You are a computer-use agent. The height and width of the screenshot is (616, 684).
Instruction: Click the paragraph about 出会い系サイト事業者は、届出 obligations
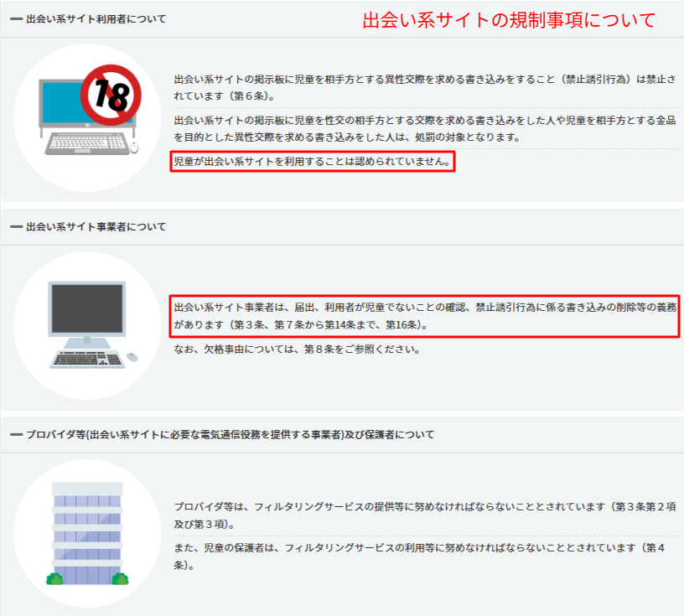[x=425, y=316]
